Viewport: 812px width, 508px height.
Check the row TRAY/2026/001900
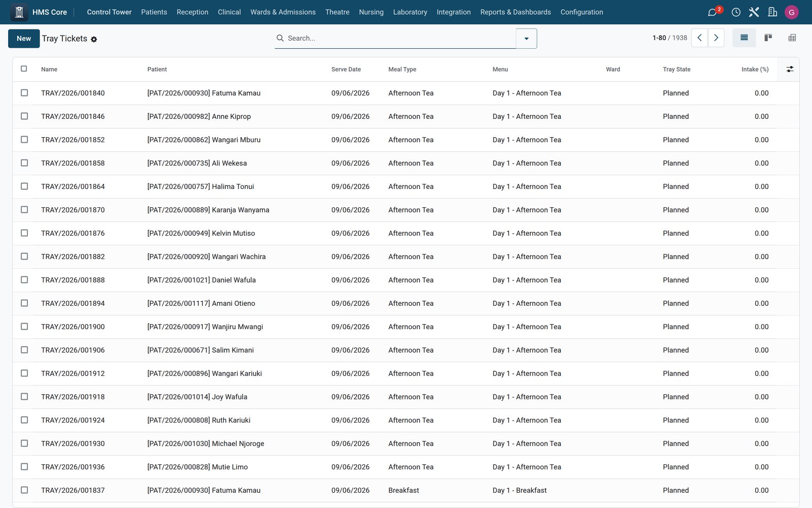tap(24, 327)
